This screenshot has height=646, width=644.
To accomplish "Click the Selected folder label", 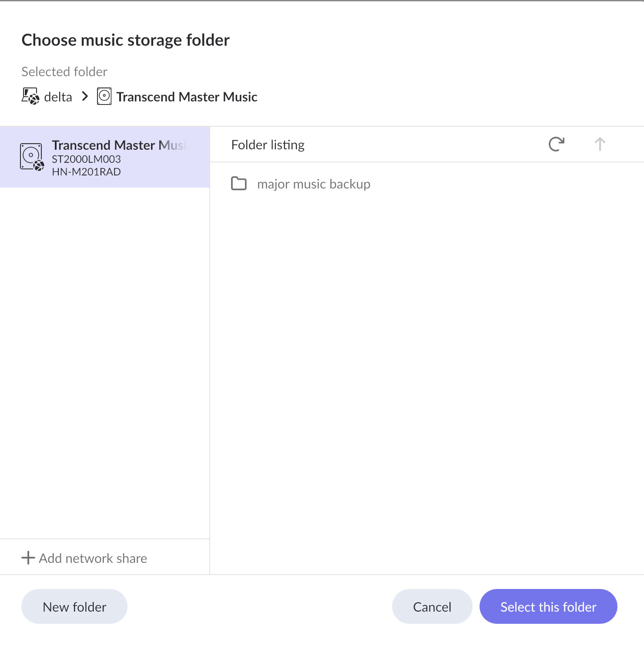I will point(64,72).
